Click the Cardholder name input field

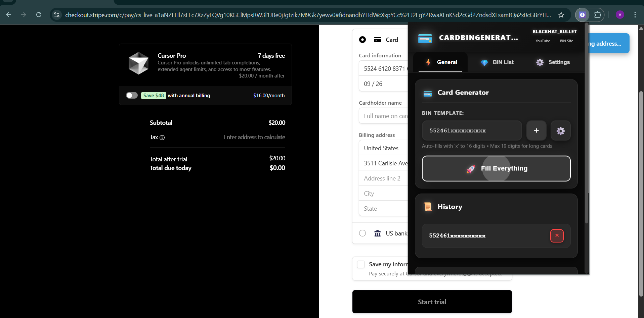coord(384,116)
